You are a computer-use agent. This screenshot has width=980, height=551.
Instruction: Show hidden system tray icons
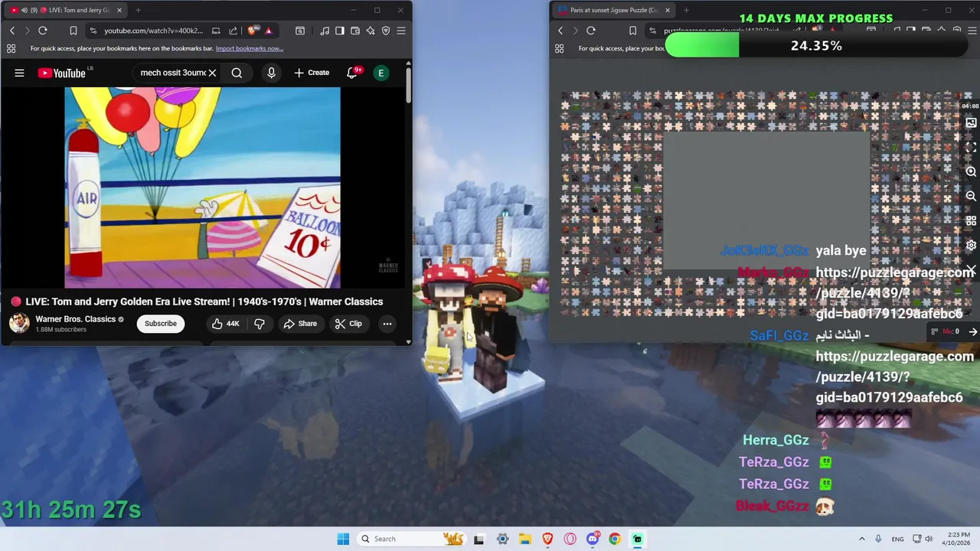tap(861, 539)
